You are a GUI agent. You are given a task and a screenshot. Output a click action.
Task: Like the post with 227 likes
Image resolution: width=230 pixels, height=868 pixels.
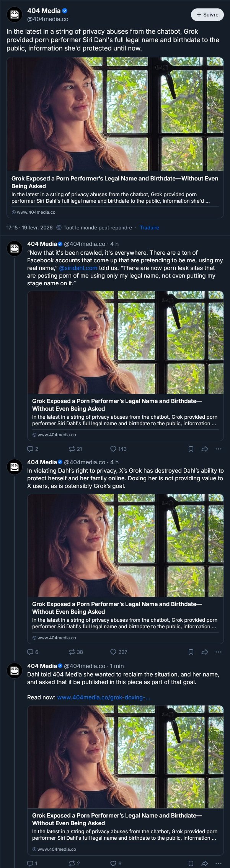tap(113, 652)
